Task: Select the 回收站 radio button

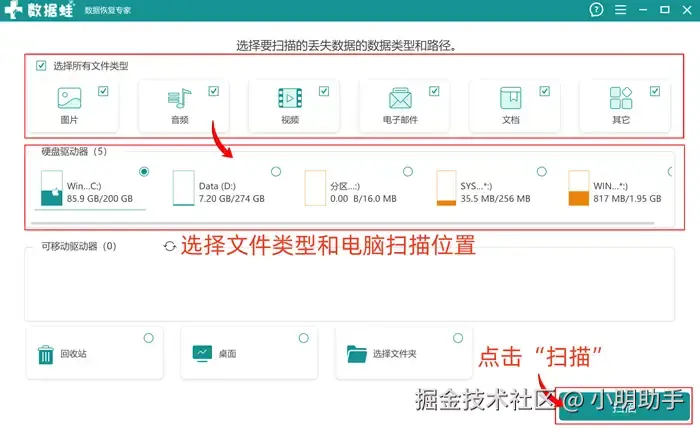Action: [x=149, y=338]
